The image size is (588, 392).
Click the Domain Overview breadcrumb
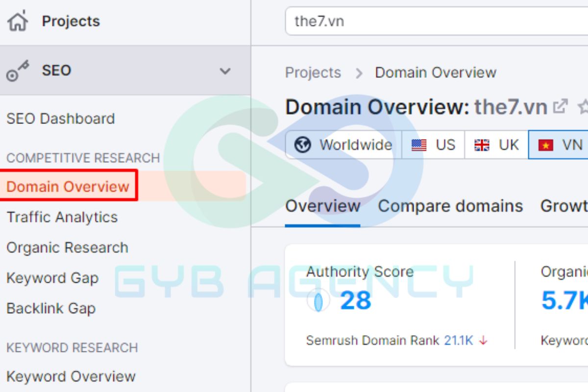pyautogui.click(x=436, y=73)
